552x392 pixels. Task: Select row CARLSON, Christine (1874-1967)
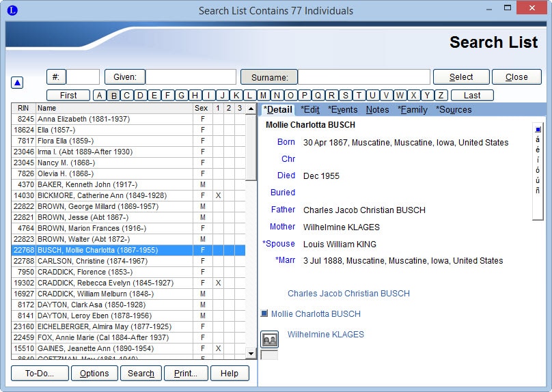coord(128,261)
